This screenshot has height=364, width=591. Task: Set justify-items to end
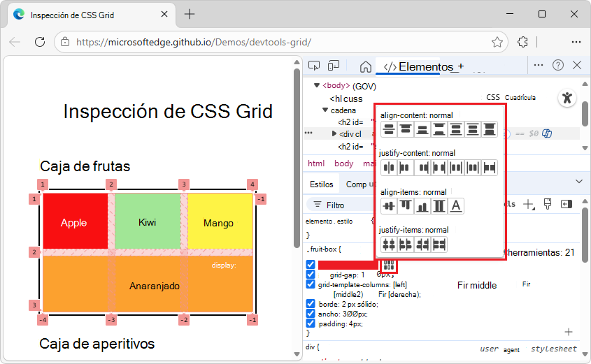point(422,245)
